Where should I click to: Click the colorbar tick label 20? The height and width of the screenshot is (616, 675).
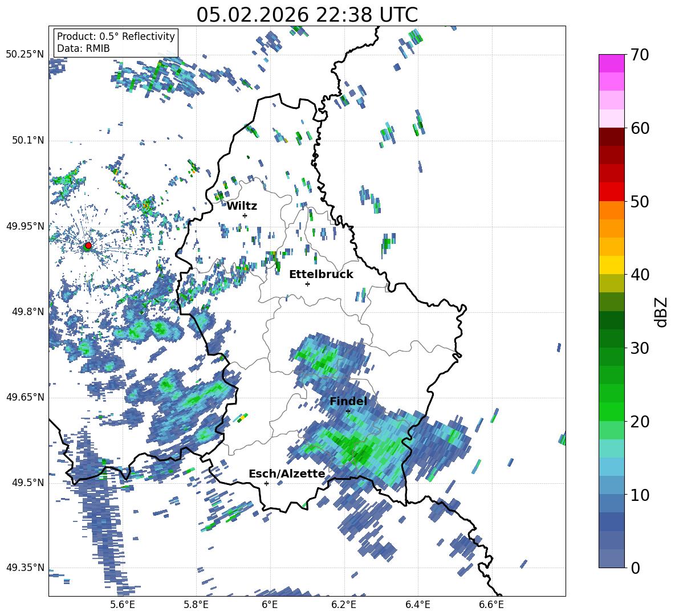640,422
